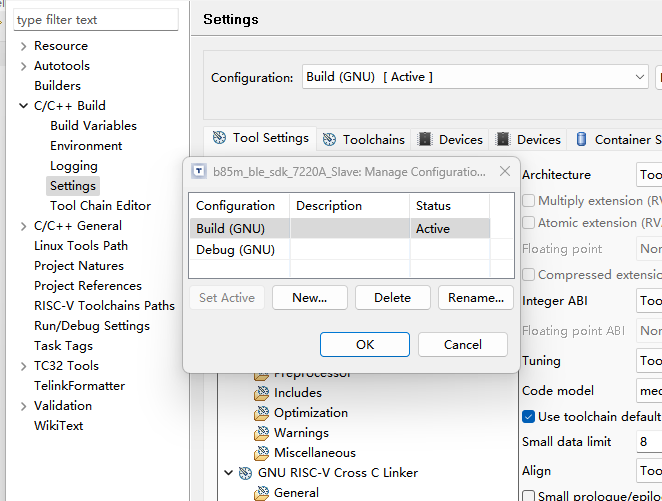
Task: Switch to the first Devices tab
Action: pos(450,139)
